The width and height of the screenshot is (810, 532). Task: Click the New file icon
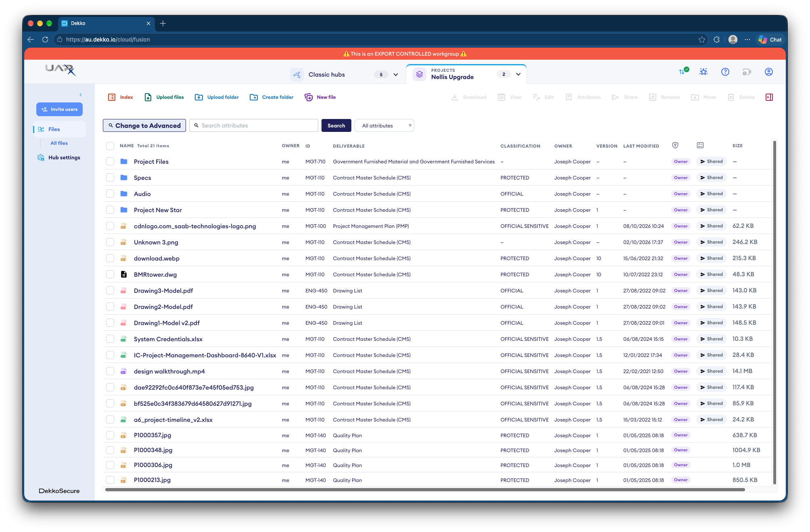[309, 97]
